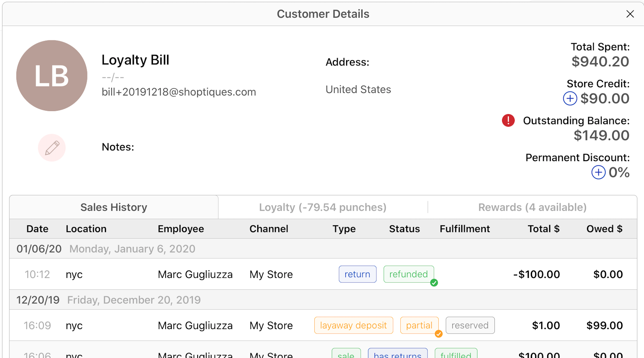The width and height of the screenshot is (644, 358).
Task: Click the 16:09 layaway sale time
Action: (x=37, y=326)
